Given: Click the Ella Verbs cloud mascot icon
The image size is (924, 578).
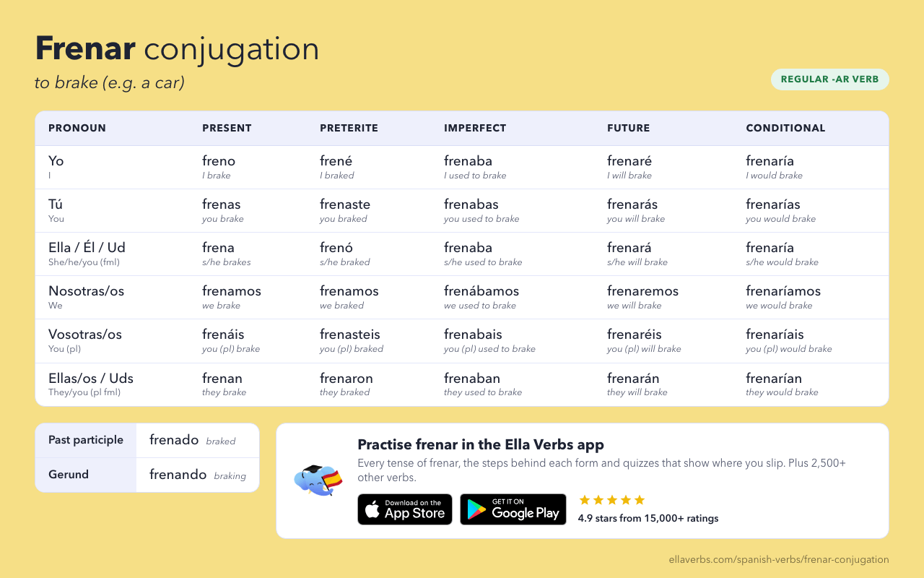Looking at the screenshot, I should [x=318, y=480].
